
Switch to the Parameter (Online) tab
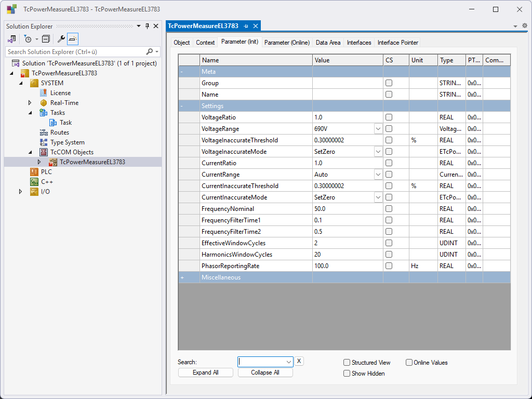click(x=287, y=43)
